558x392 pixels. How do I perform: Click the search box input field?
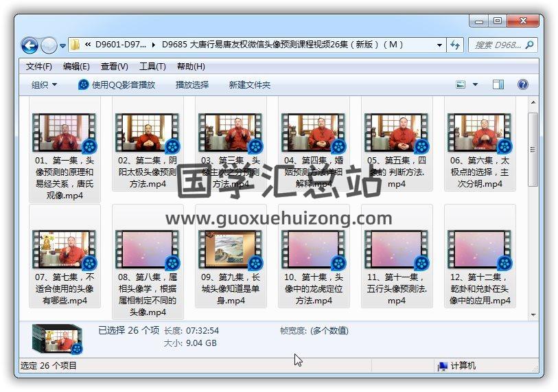click(x=498, y=45)
